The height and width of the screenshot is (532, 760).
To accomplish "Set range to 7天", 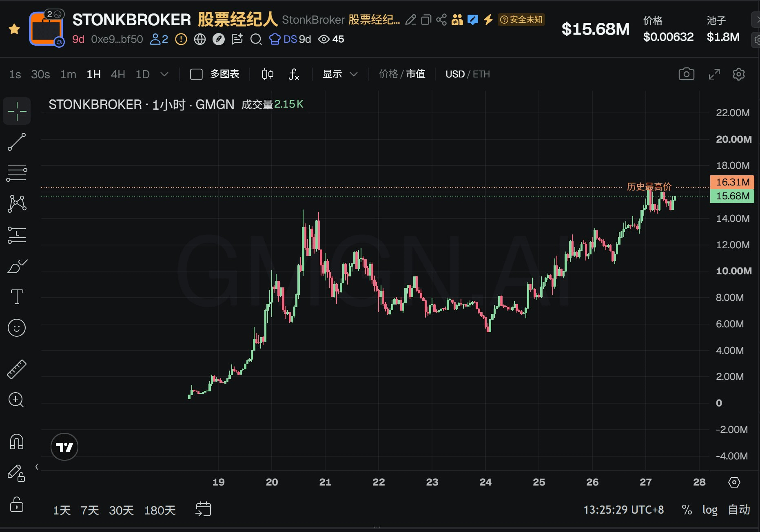I will click(x=90, y=510).
